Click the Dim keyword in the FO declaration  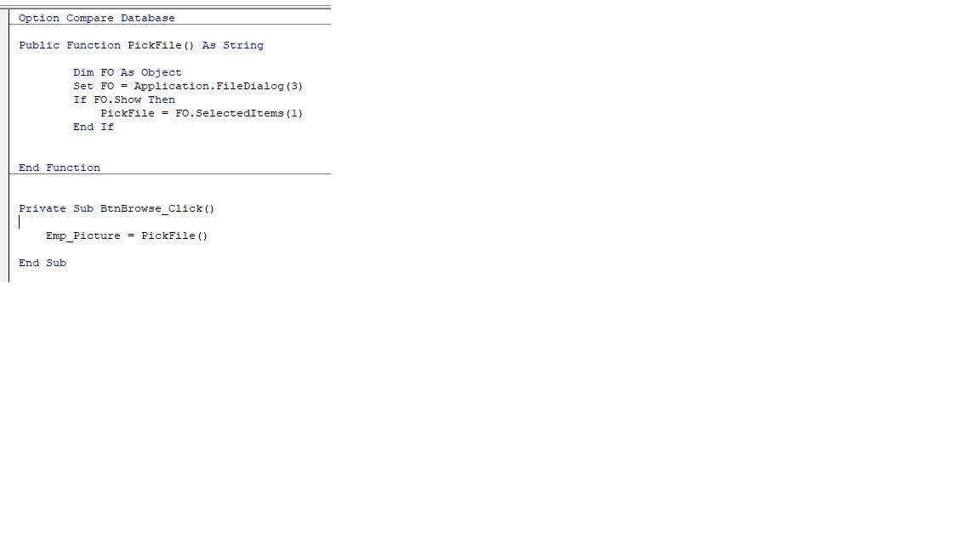coord(83,72)
